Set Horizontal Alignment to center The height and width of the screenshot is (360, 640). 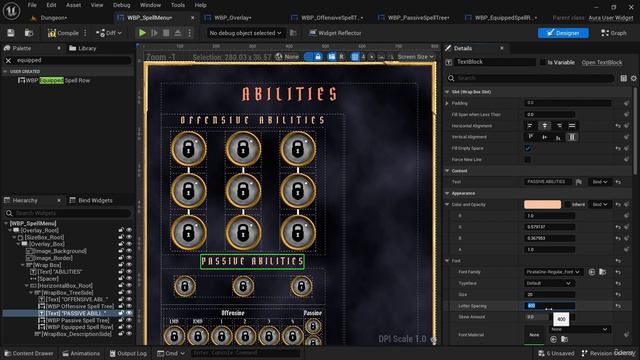tap(544, 126)
